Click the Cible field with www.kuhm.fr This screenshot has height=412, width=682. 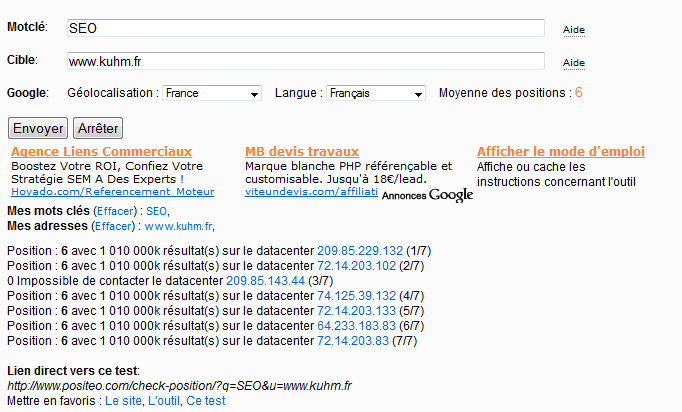tap(305, 61)
